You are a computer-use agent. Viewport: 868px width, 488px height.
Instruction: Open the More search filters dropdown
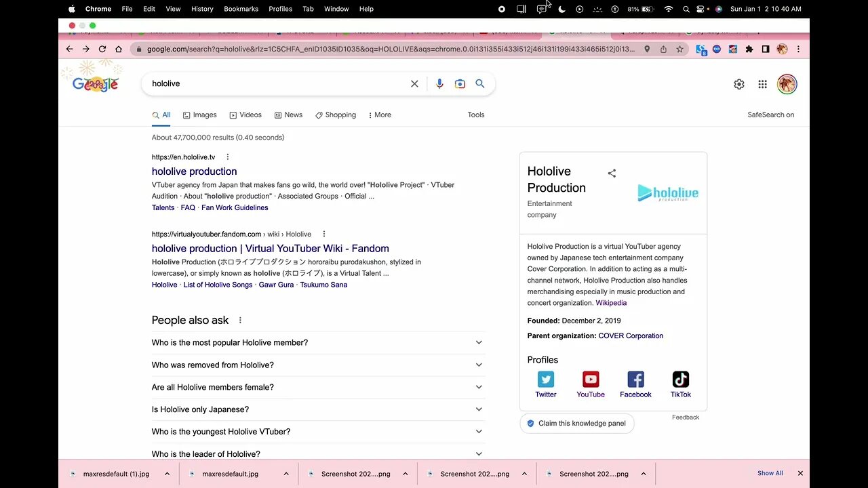point(379,115)
